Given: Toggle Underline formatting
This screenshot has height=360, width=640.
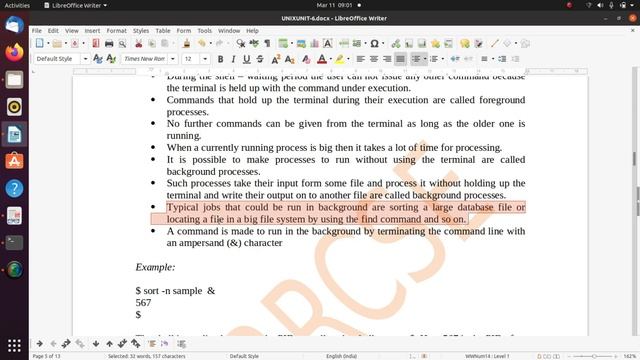Looking at the screenshot, I should coord(247,59).
